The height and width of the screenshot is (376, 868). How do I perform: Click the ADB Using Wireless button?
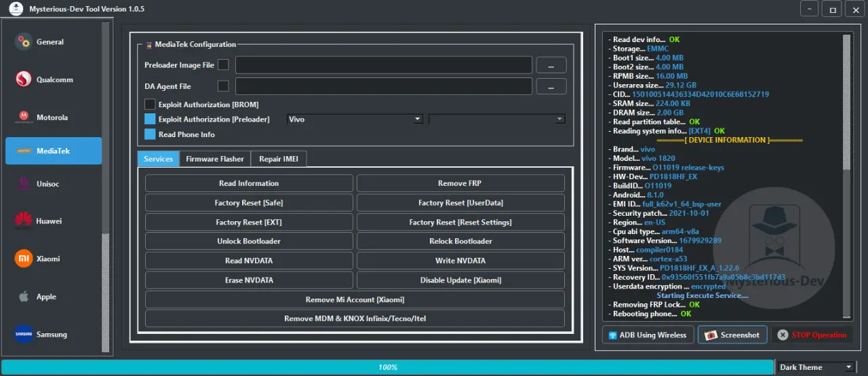(x=648, y=335)
